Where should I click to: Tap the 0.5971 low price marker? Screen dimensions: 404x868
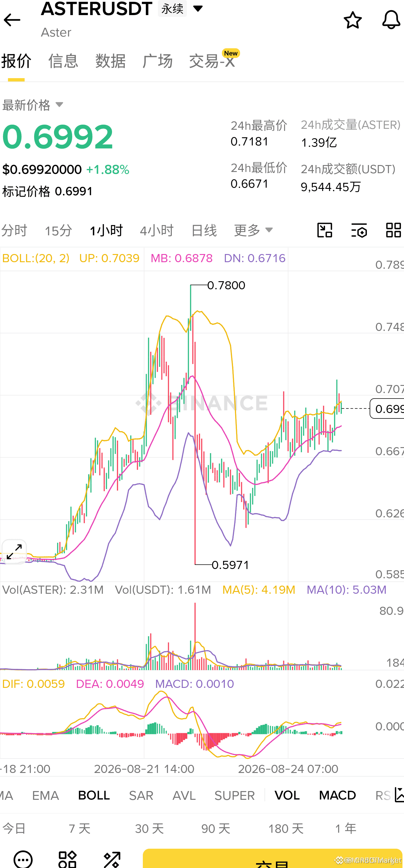pos(230,565)
